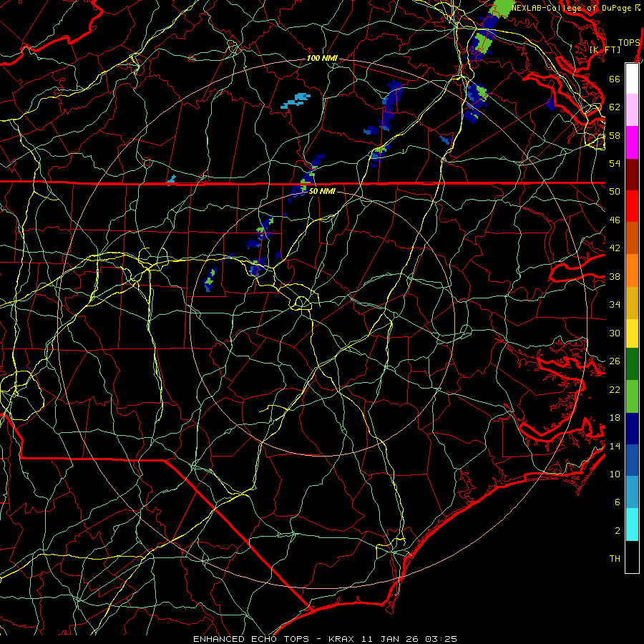
Task: Click the dark orange swatch between 46 and 42
Action: click(x=632, y=238)
